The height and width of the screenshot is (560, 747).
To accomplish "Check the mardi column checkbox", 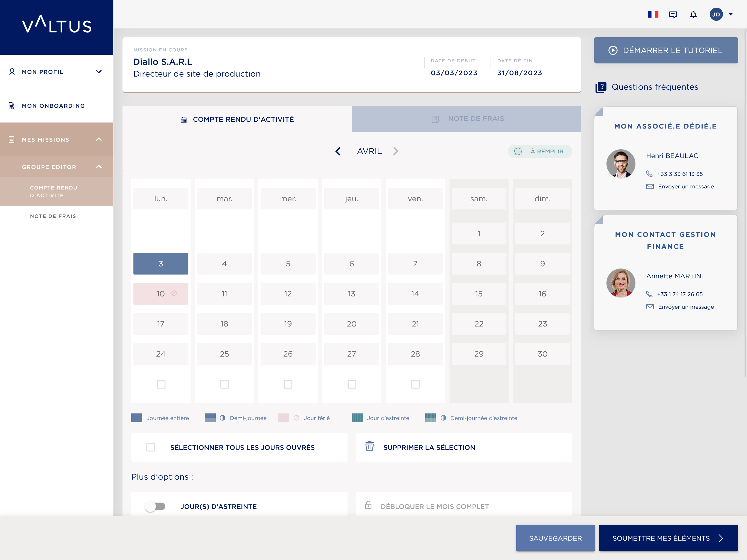I will 224,384.
